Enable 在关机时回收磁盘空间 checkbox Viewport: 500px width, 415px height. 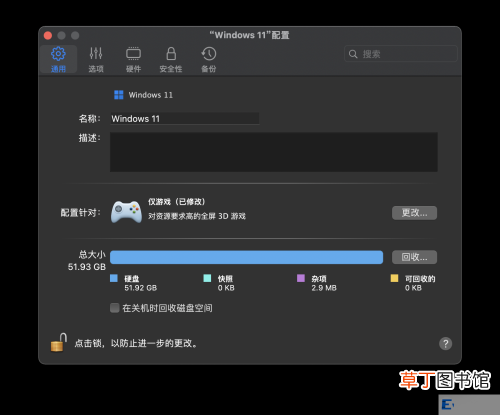click(x=115, y=308)
